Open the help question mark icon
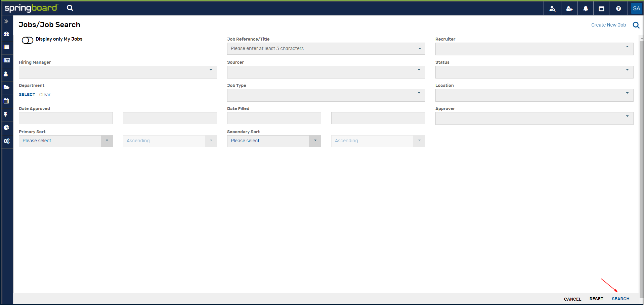This screenshot has height=305, width=644. point(618,9)
